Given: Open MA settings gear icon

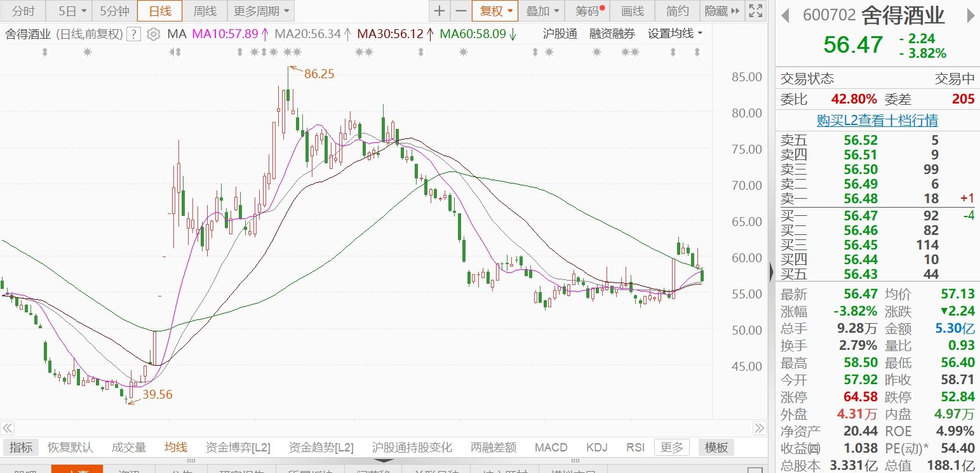Looking at the screenshot, I should [x=153, y=34].
